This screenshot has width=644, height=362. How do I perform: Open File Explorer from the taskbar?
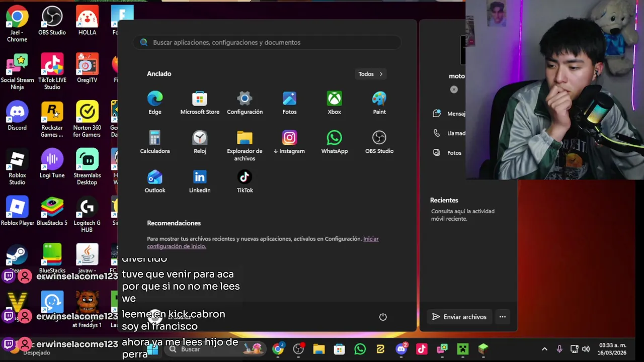[319, 349]
